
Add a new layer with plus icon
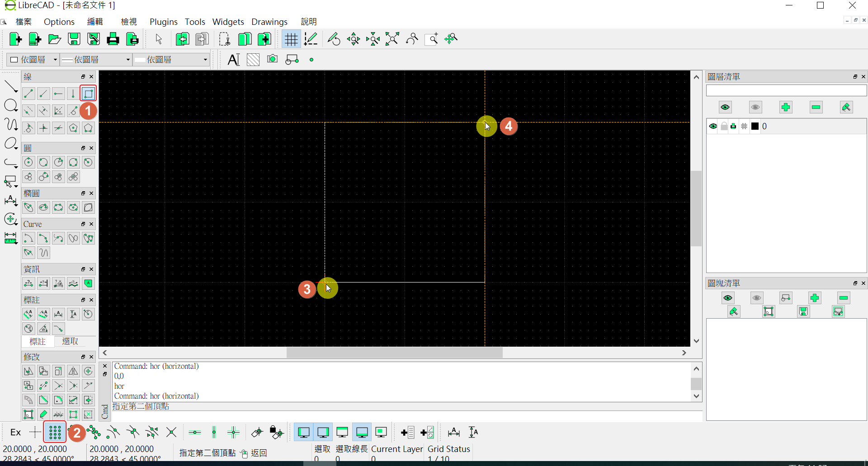(x=786, y=107)
